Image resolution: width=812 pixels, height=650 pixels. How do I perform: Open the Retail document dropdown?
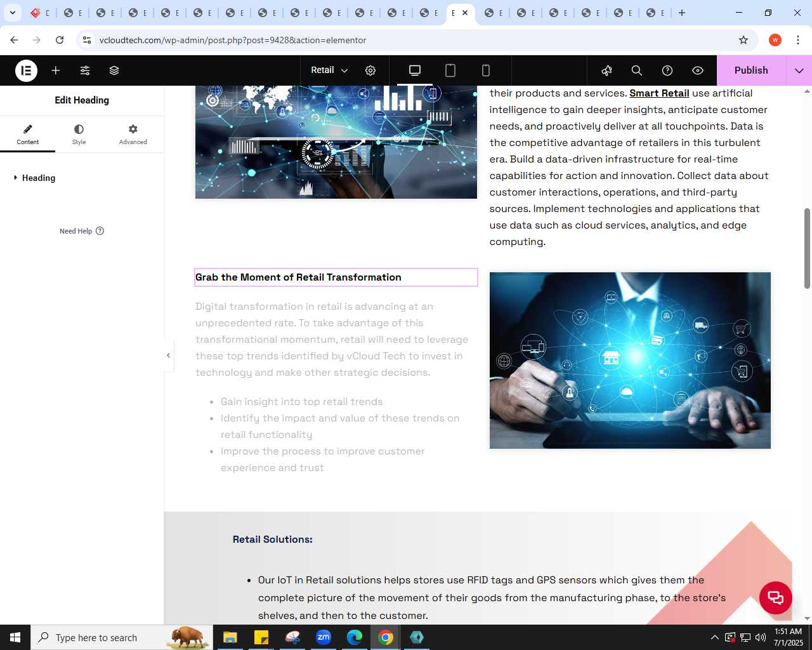coord(329,70)
